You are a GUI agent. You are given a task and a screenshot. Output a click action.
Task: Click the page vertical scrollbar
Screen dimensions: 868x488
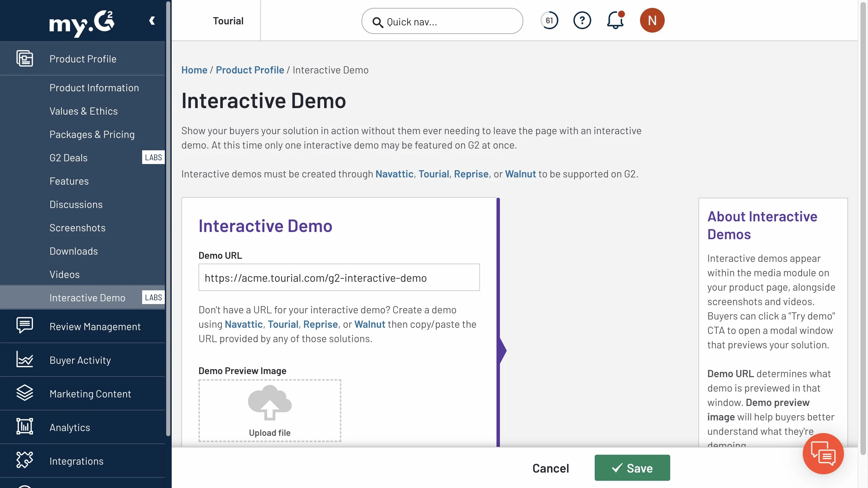point(863,228)
